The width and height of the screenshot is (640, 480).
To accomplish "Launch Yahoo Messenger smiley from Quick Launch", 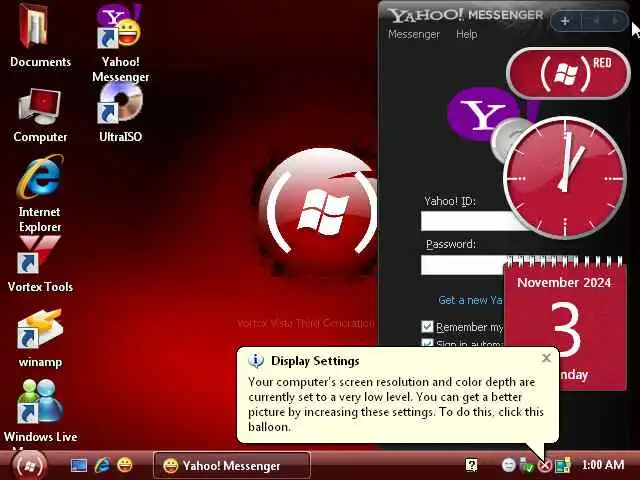I will (125, 465).
